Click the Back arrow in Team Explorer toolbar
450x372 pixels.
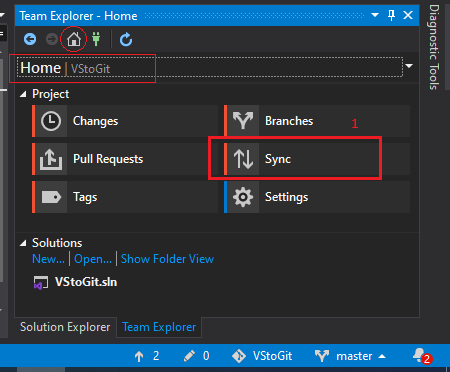[x=30, y=39]
